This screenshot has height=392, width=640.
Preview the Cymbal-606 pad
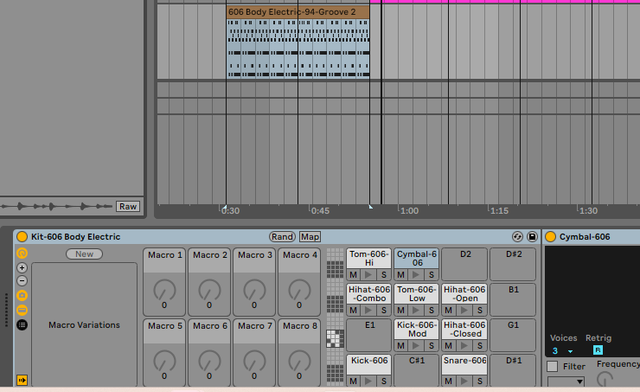pyautogui.click(x=416, y=275)
